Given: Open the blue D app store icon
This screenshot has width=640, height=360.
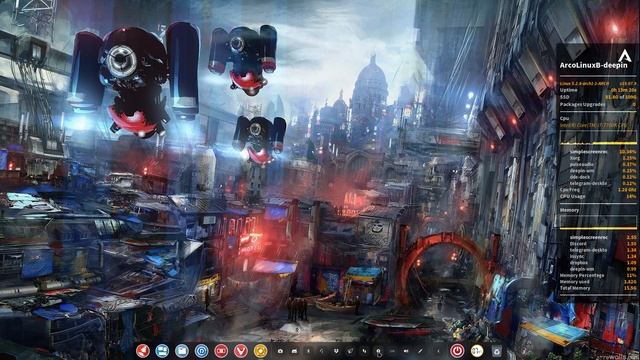Looking at the screenshot, I should tap(201, 351).
